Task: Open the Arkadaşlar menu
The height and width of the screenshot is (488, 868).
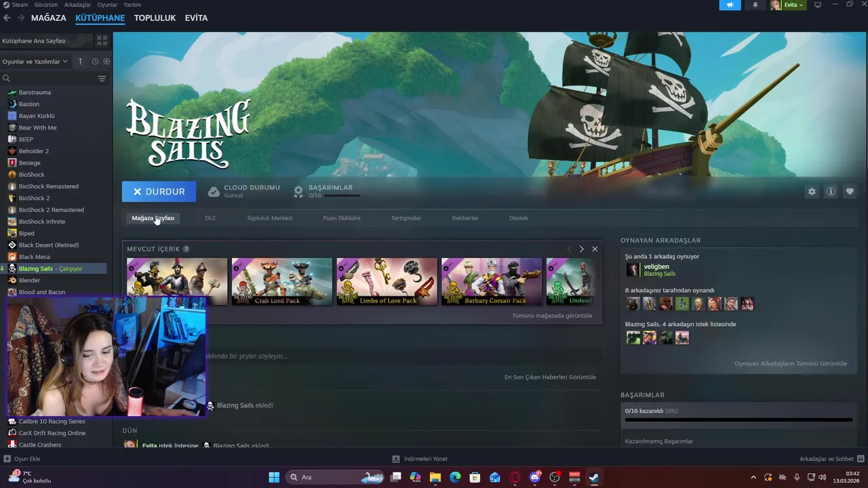Action: pyautogui.click(x=77, y=5)
